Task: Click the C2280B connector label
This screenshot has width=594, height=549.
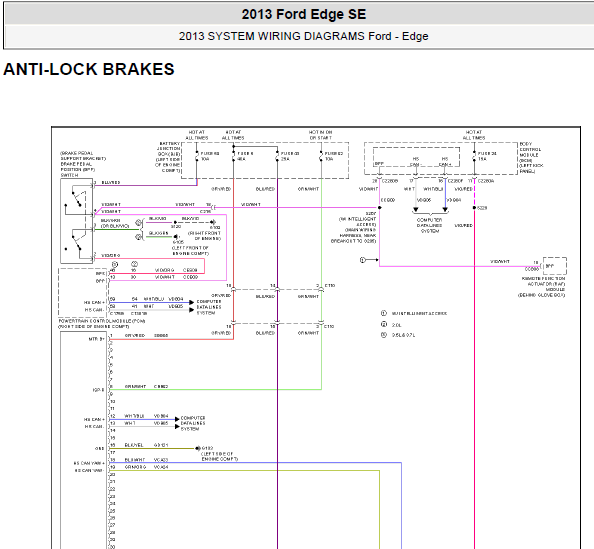Action: [x=390, y=181]
